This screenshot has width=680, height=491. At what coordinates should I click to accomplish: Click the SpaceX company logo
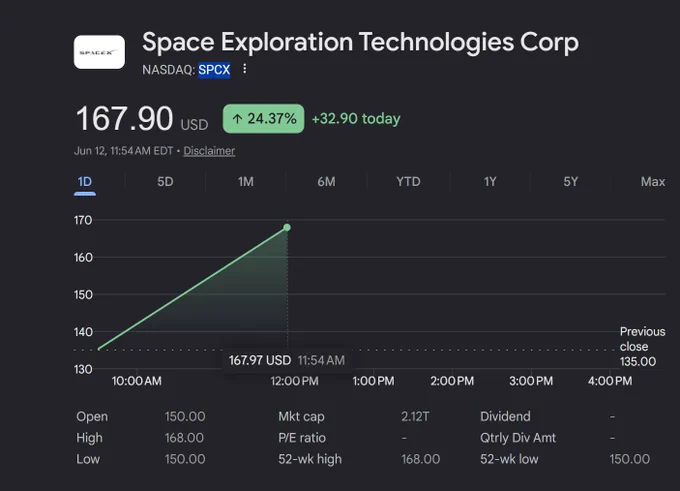pos(99,52)
